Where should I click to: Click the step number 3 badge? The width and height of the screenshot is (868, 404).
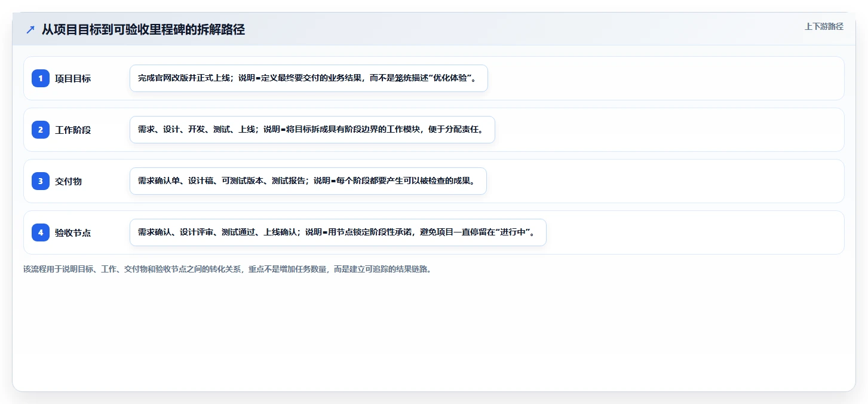click(41, 181)
